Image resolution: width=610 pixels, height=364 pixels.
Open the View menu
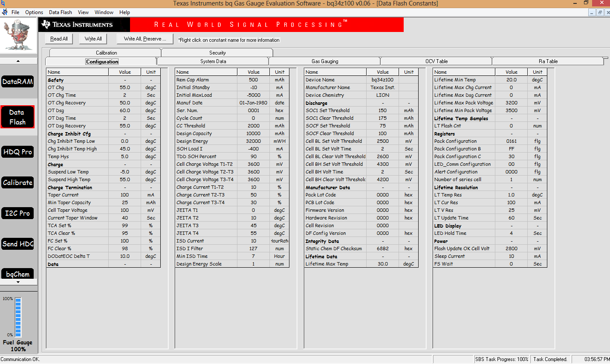[84, 12]
